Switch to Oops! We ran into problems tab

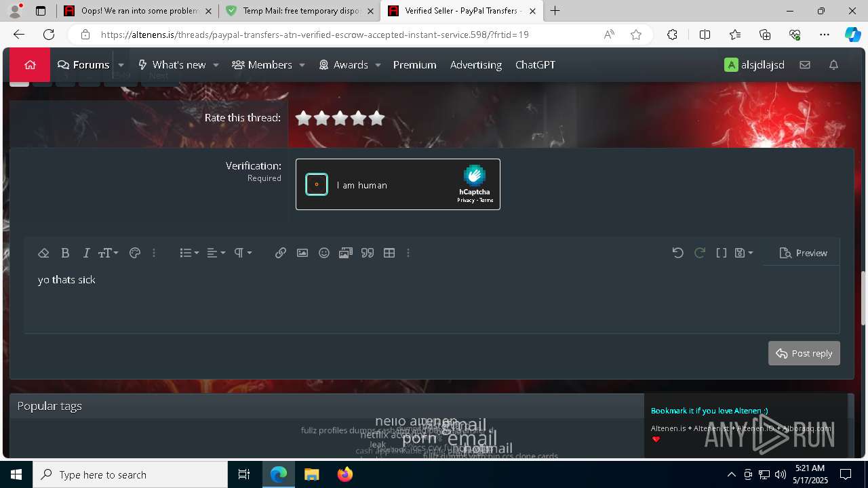click(x=137, y=11)
